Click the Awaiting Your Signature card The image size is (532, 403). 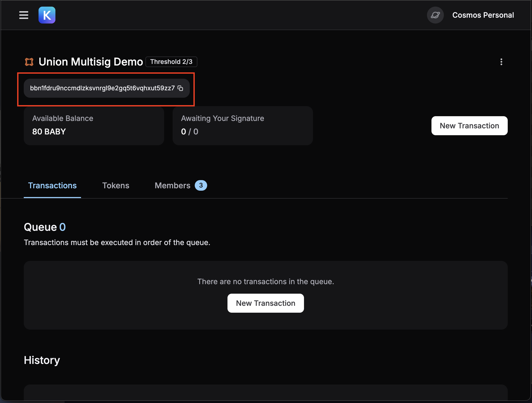tap(243, 125)
